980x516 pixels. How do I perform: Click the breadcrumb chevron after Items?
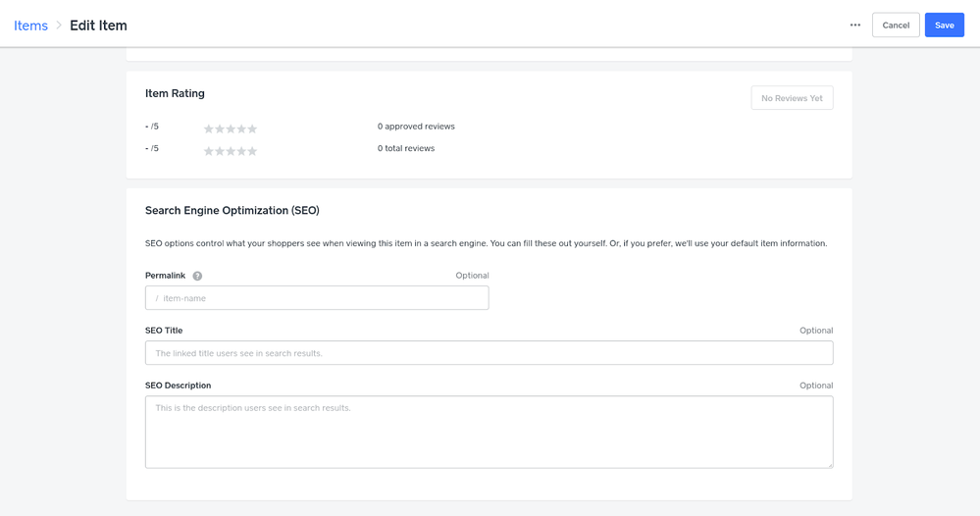coord(59,26)
